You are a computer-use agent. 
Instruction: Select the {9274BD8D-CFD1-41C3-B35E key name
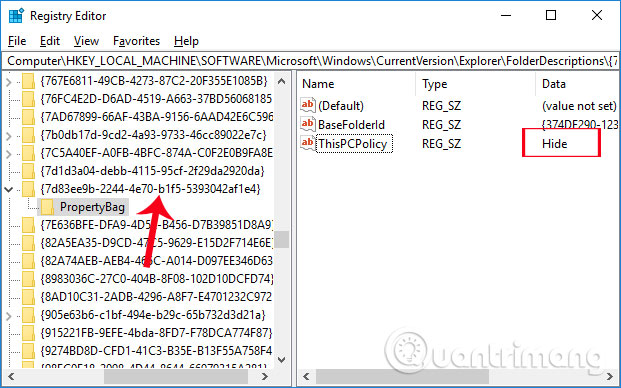[x=156, y=351]
